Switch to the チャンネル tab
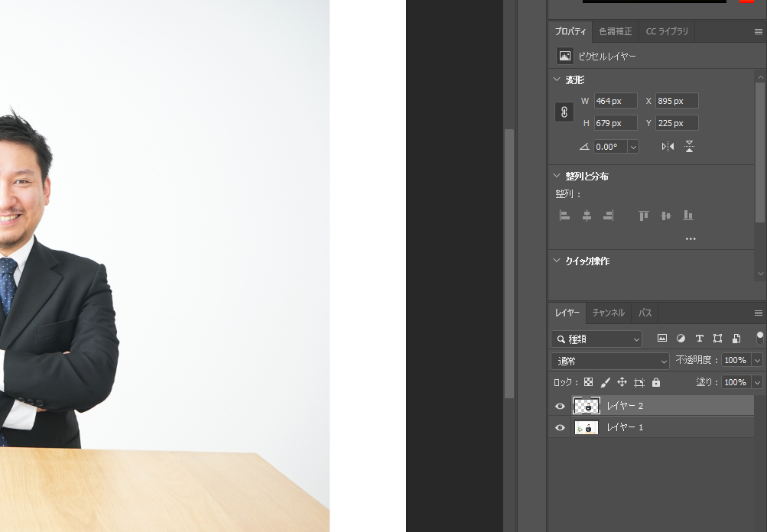 (x=608, y=313)
